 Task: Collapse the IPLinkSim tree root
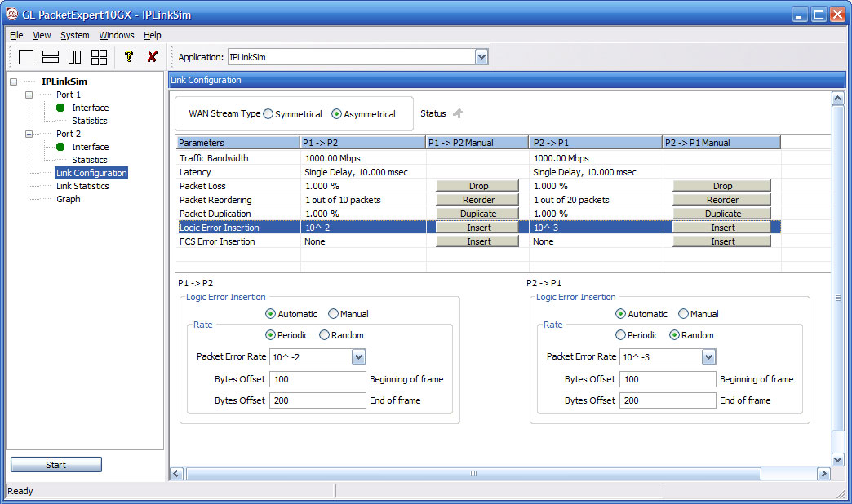click(x=14, y=82)
